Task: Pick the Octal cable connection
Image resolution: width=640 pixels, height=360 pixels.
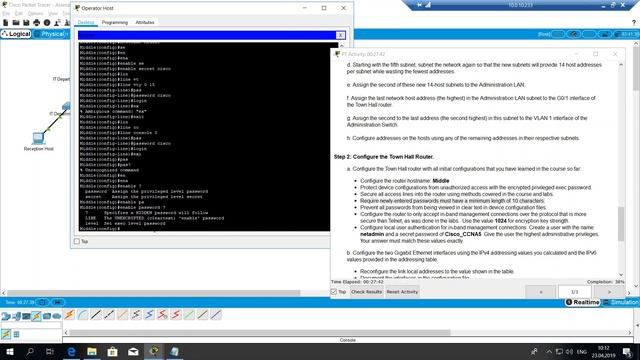Action: point(189,315)
